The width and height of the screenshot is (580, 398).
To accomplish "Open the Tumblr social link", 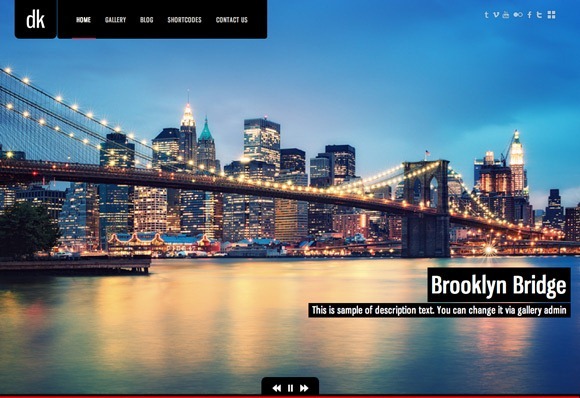I will [x=486, y=15].
